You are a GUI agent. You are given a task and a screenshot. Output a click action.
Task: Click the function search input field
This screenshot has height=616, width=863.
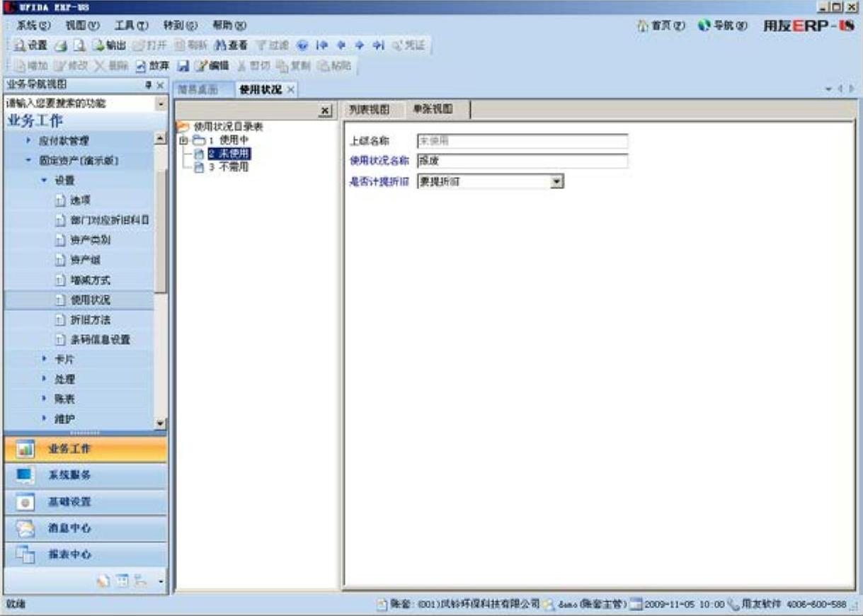click(x=79, y=103)
